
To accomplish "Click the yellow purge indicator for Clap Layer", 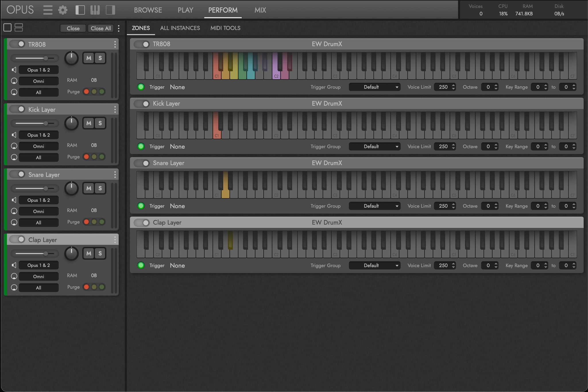I will [94, 287].
